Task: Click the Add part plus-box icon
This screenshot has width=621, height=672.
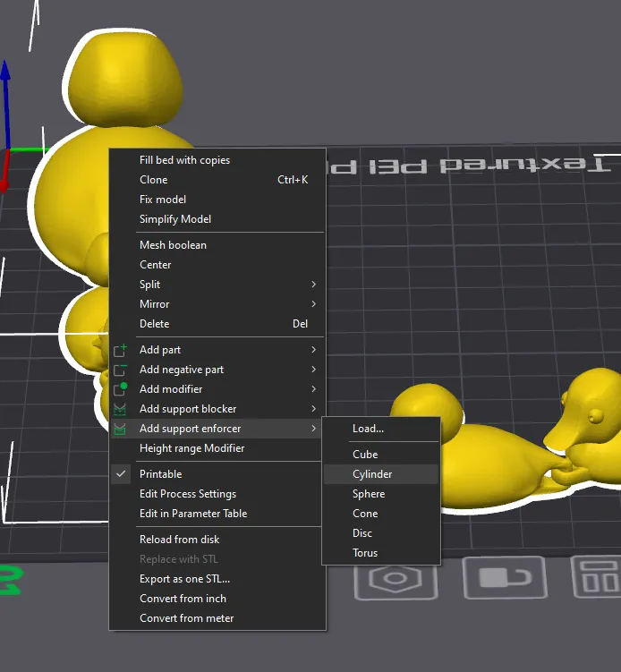Action: tap(120, 350)
